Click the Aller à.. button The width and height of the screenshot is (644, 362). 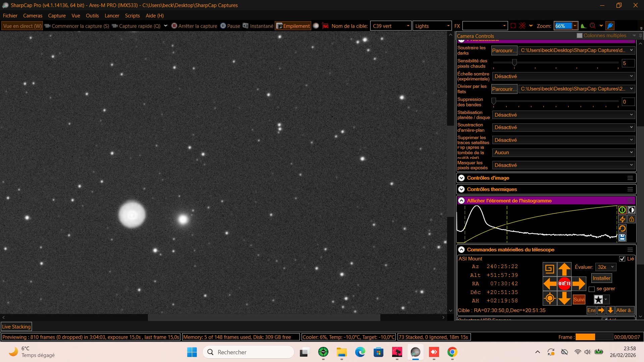625,310
